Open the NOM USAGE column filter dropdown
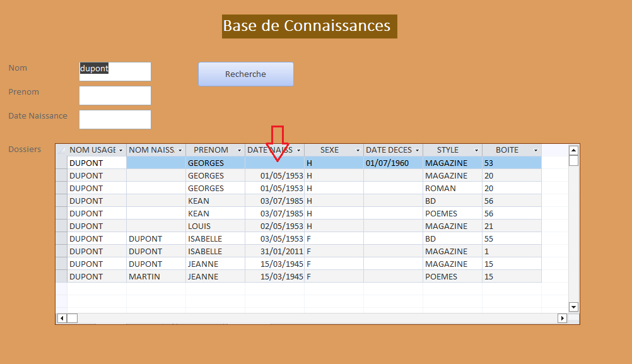The width and height of the screenshot is (632, 364). coord(120,151)
